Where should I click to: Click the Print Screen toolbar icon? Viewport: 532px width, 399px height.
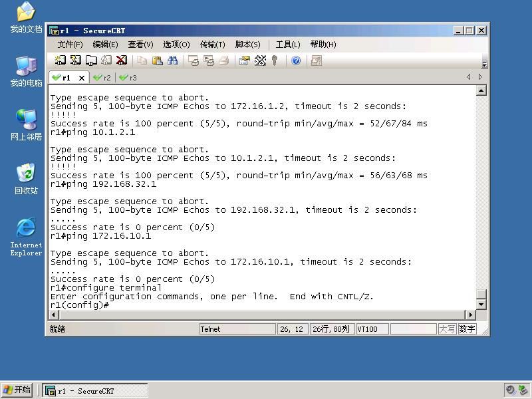tap(194, 61)
